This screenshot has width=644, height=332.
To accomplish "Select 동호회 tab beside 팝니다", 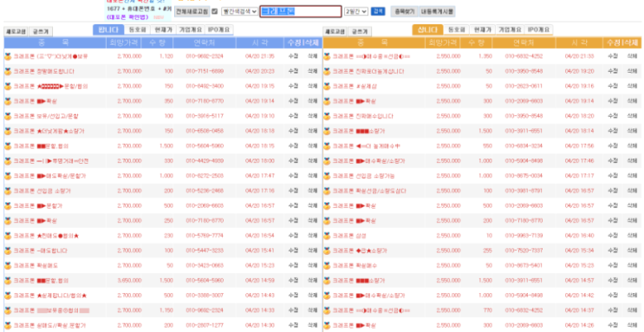I will [137, 30].
